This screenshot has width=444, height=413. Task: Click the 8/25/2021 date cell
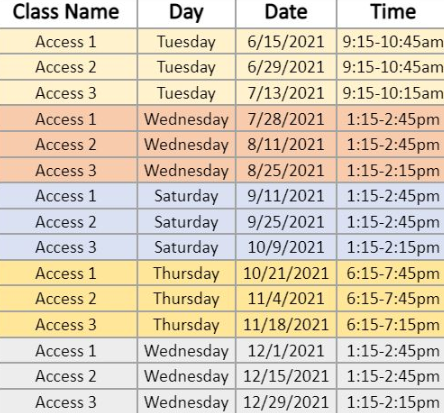pyautogui.click(x=286, y=170)
